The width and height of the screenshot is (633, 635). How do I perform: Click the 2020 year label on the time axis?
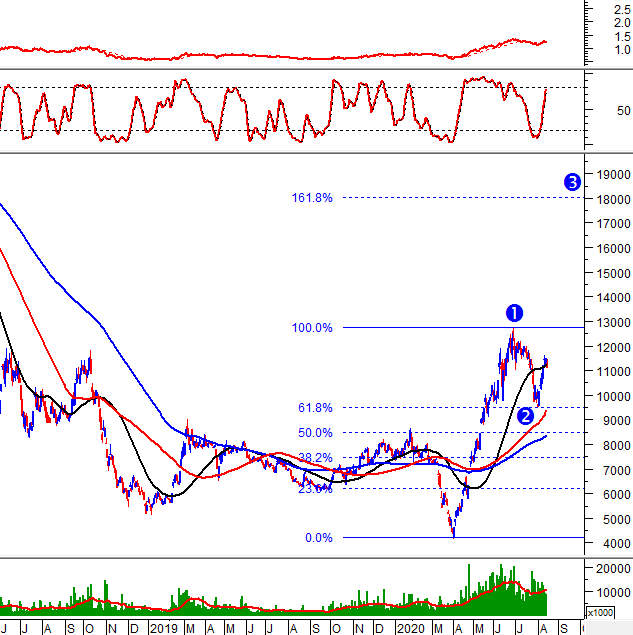[411, 629]
